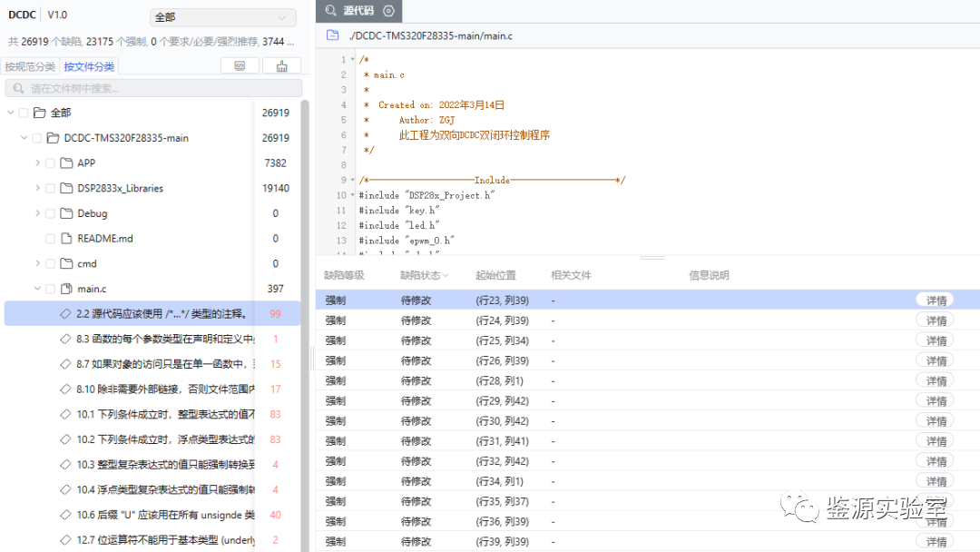Viewport: 980px width, 552px height.
Task: Click 详情 for defect at 行28, 列1
Action: click(935, 380)
